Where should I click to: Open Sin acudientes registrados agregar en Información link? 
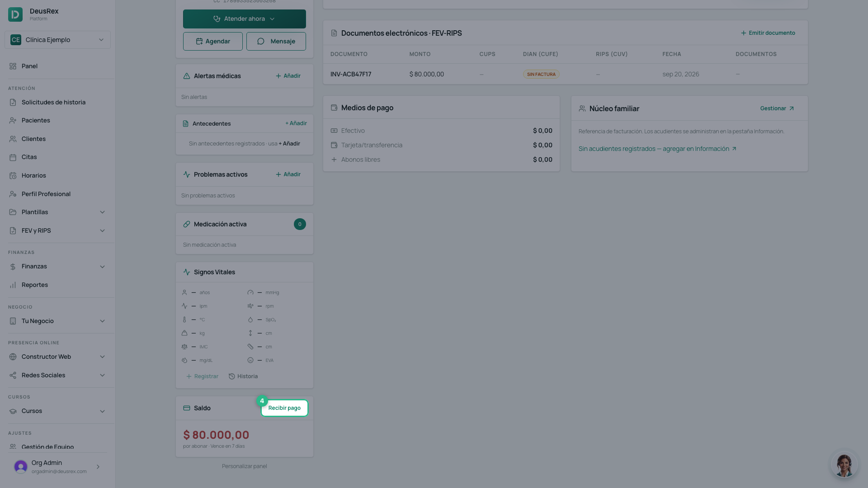[658, 149]
